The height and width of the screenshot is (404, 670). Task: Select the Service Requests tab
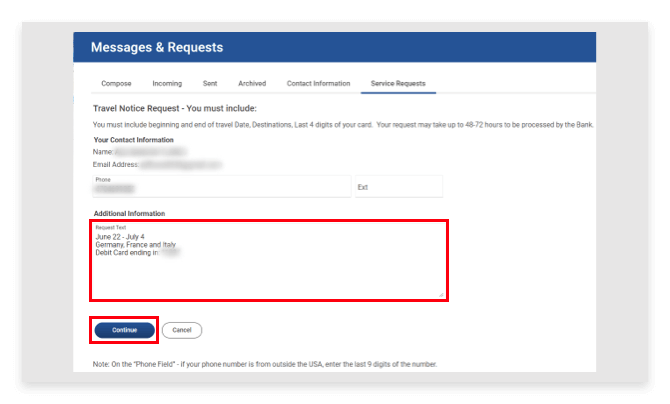(x=398, y=83)
